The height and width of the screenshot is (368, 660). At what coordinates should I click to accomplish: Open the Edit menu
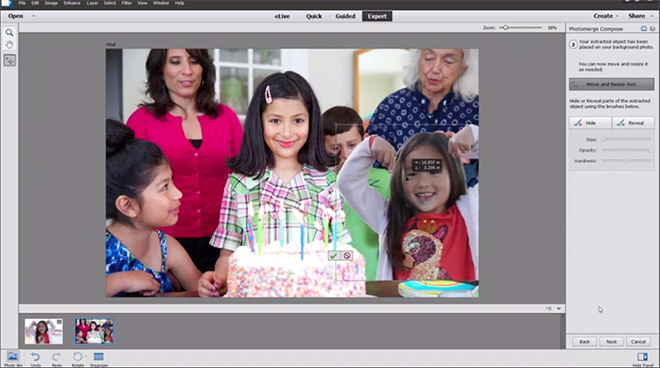point(35,3)
